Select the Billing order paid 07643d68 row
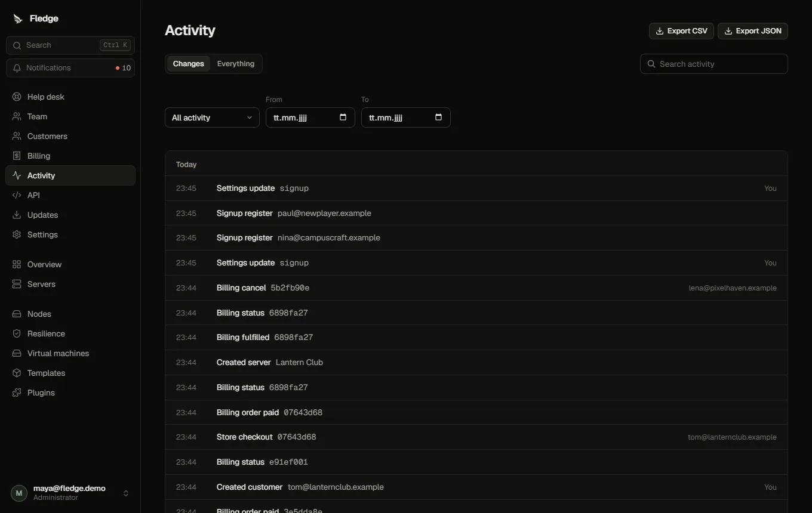The height and width of the screenshot is (513, 812). point(476,412)
